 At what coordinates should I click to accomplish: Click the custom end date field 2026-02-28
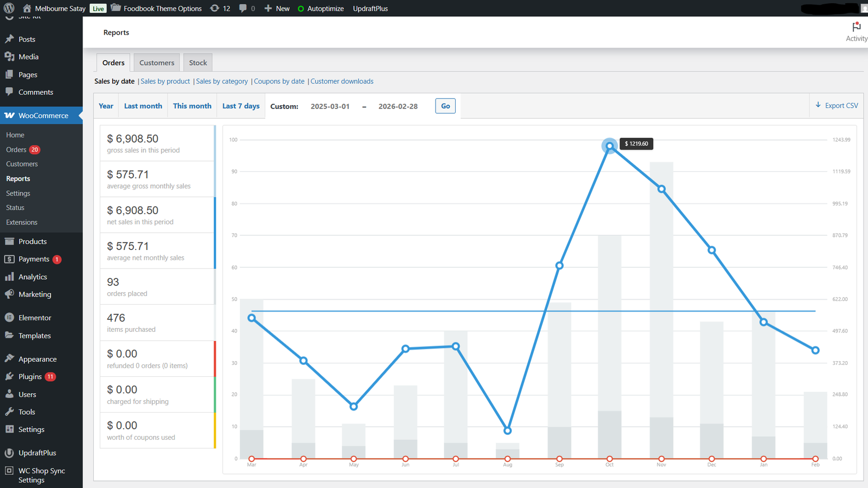[x=398, y=106]
